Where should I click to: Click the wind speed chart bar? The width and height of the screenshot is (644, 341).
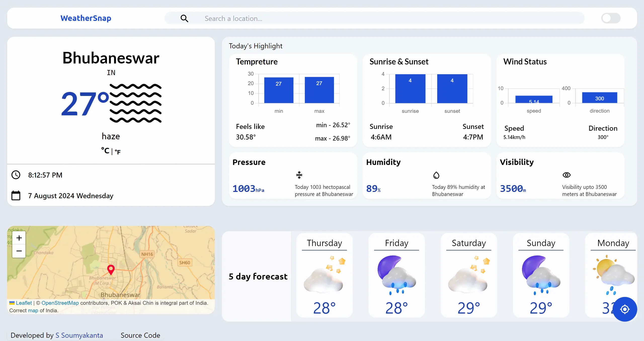(x=534, y=99)
